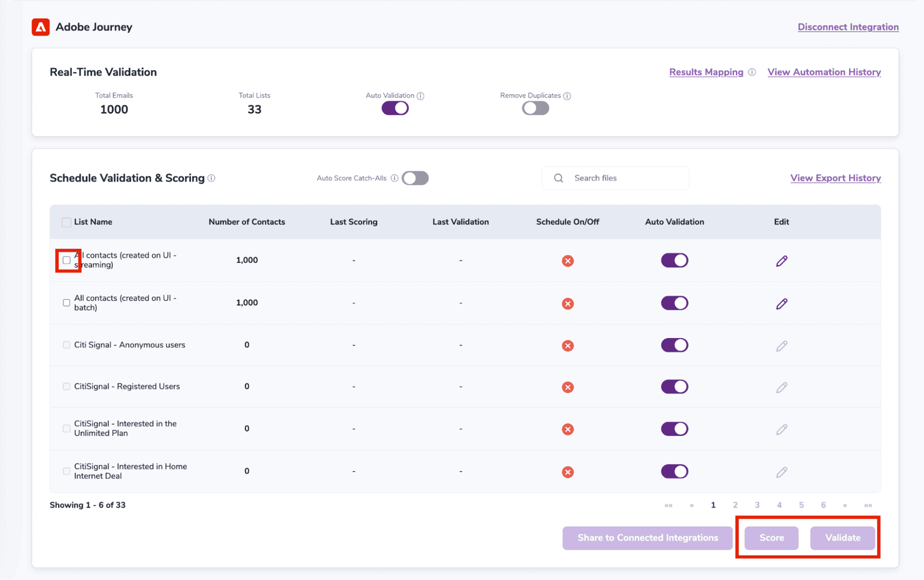Click inside the Search files field
This screenshot has width=924, height=580.
(x=621, y=178)
